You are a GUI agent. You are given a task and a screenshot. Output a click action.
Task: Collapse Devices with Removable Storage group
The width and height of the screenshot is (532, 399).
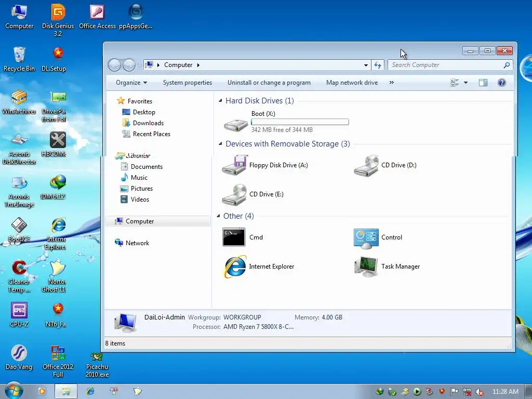pos(220,144)
